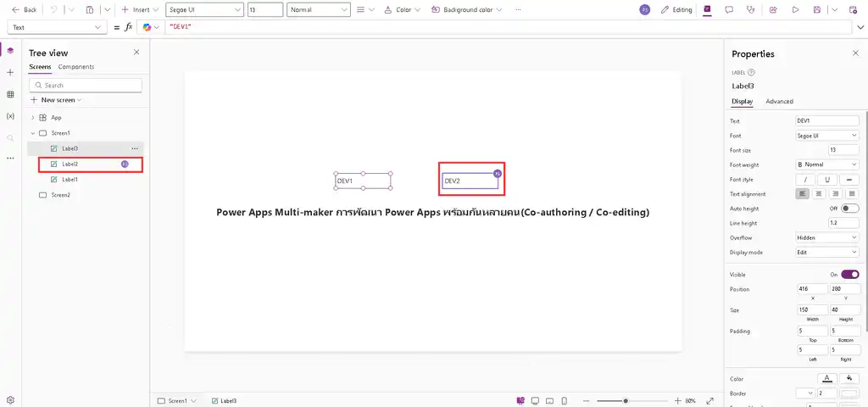This screenshot has height=407, width=868.
Task: Open the undo history dropdown arrow
Action: [x=71, y=9]
